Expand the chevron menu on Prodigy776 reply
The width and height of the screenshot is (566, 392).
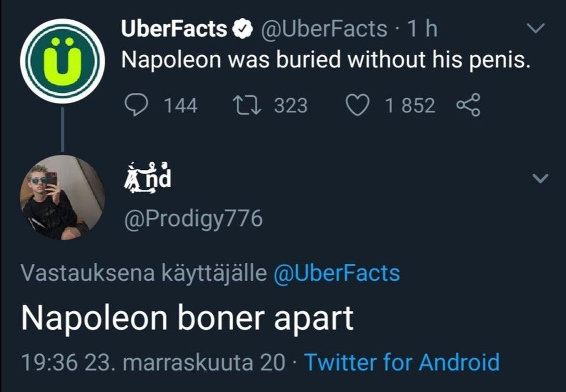pyautogui.click(x=541, y=178)
